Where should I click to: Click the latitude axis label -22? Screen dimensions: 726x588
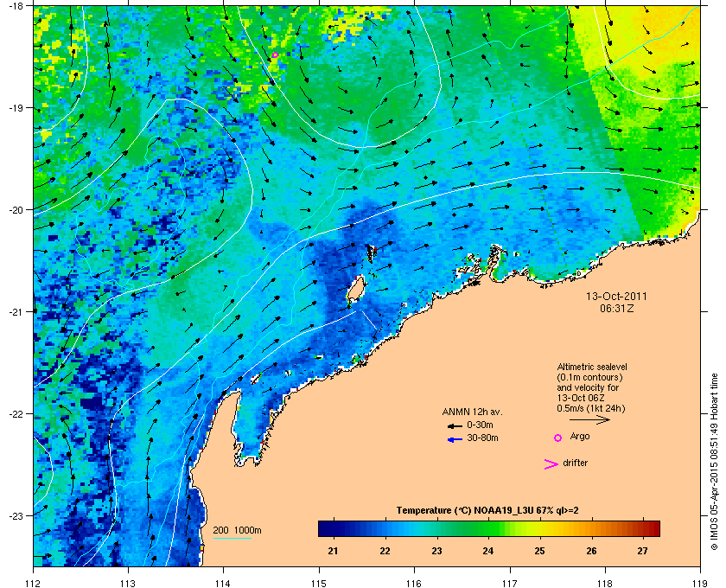coord(16,414)
